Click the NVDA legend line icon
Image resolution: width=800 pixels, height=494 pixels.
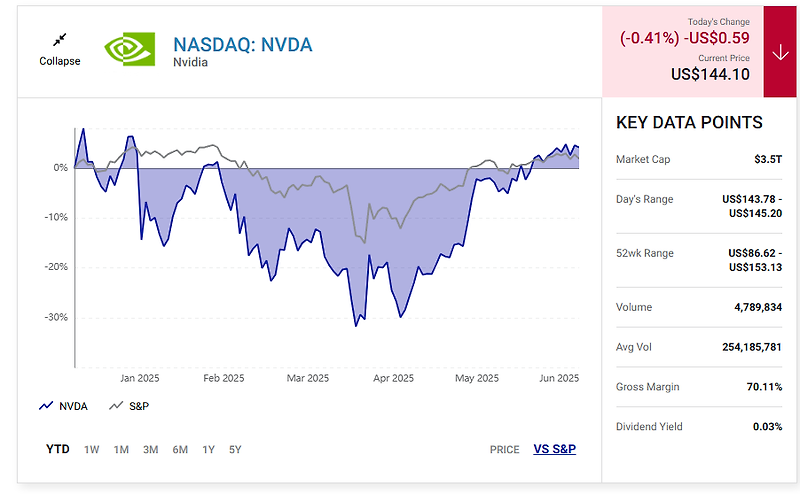coord(46,406)
